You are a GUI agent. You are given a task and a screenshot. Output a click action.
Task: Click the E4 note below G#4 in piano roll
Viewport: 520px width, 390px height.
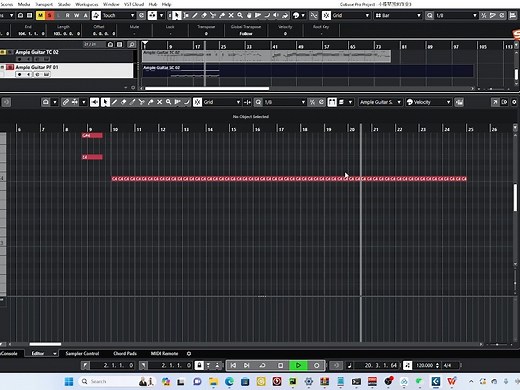[92, 157]
